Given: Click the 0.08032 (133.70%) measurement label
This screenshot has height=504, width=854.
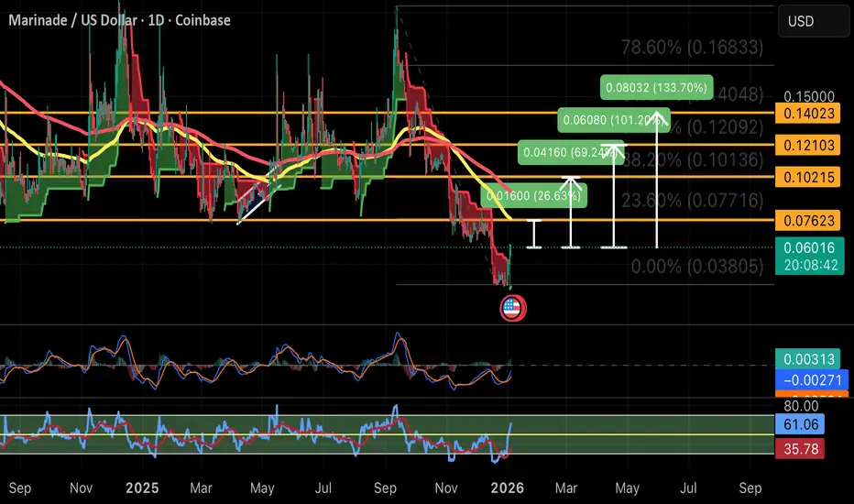Looking at the screenshot, I should click(656, 87).
